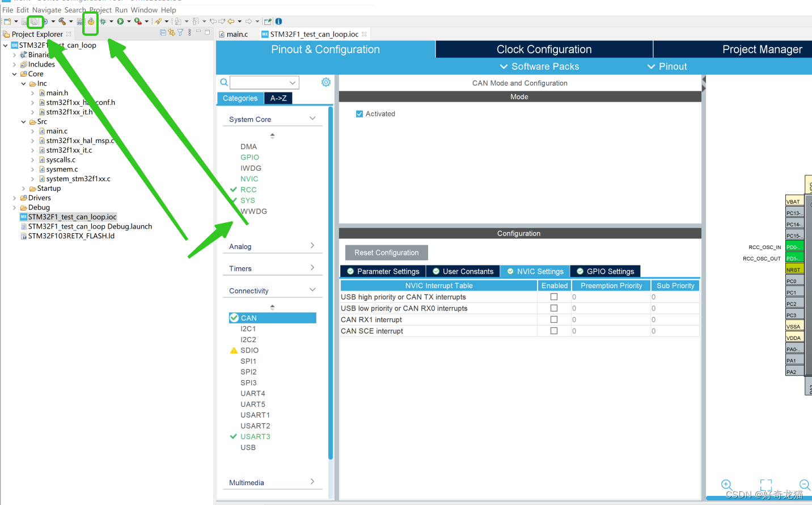Click Link with Editor icon in Project Explorer
Viewport: 812px width, 505px height.
coord(172,33)
